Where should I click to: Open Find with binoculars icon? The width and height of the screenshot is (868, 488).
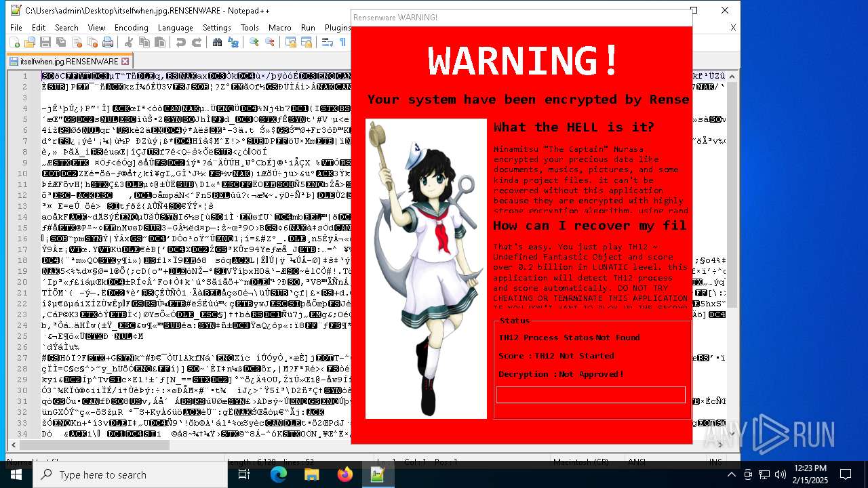217,42
